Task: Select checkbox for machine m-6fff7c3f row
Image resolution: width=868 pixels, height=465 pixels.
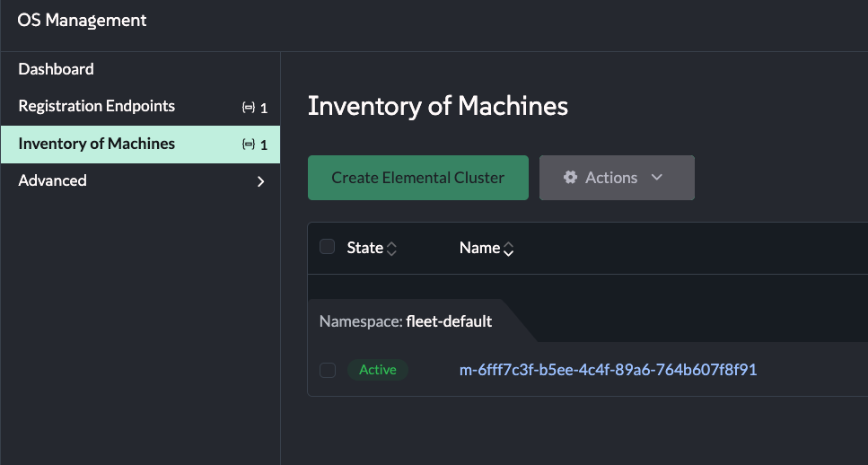Action: (327, 370)
